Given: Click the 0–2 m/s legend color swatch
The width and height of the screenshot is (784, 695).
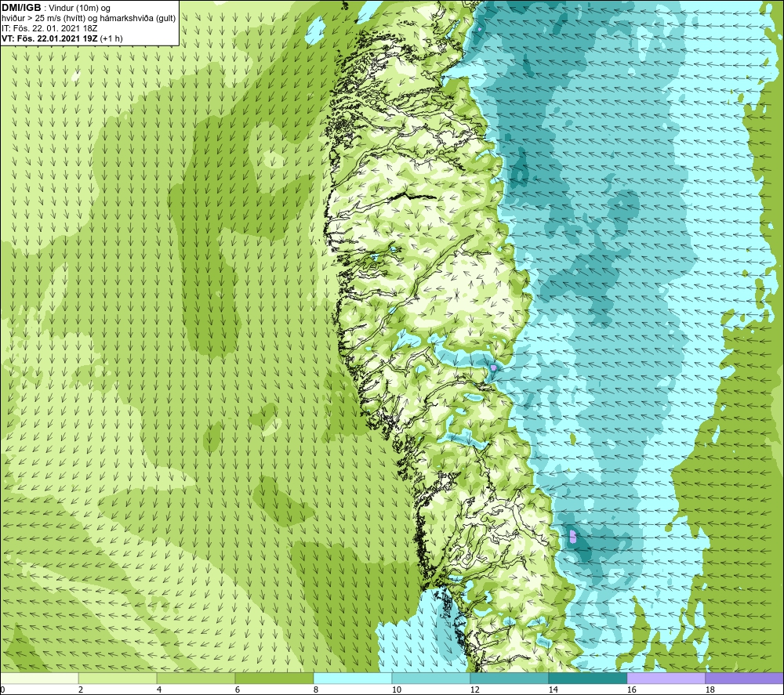Looking at the screenshot, I should (39, 678).
